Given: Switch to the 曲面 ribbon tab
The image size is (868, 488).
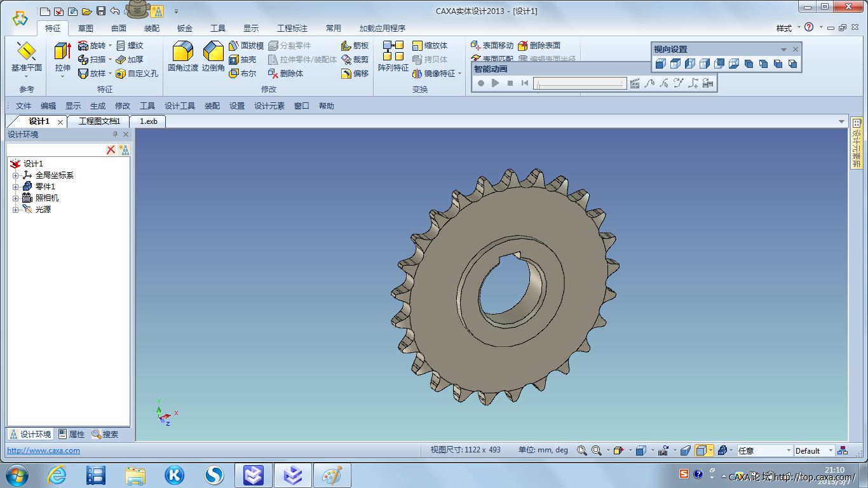Looking at the screenshot, I should coord(119,29).
